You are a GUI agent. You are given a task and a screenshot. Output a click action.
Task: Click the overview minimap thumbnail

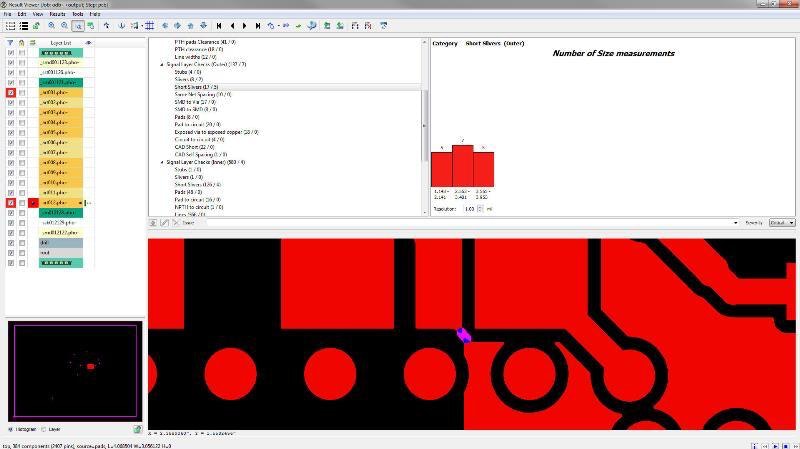pos(75,370)
